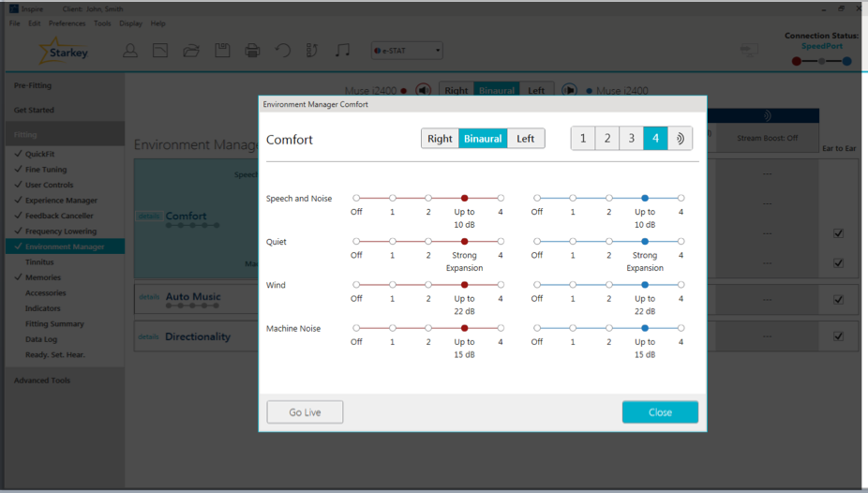Viewport: 868px width, 493px height.
Task: Click the hearing aid adjustment icon
Action: pyautogui.click(x=312, y=51)
